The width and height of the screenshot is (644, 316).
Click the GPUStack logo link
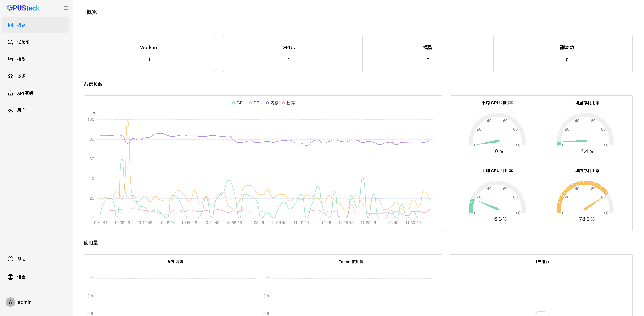click(23, 8)
